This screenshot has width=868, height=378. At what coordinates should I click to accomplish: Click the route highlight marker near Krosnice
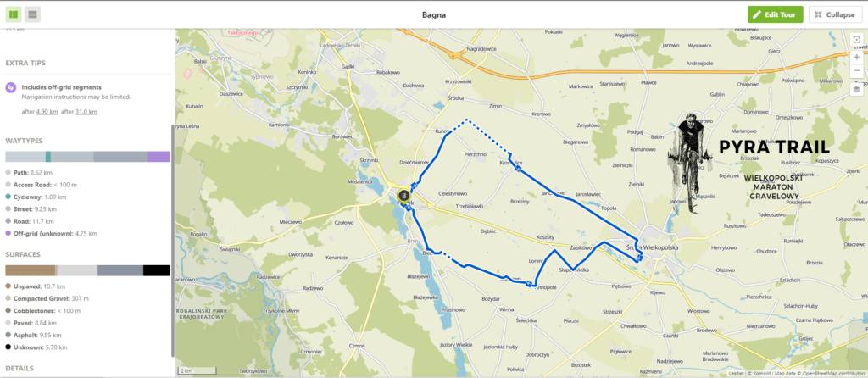pos(518,169)
